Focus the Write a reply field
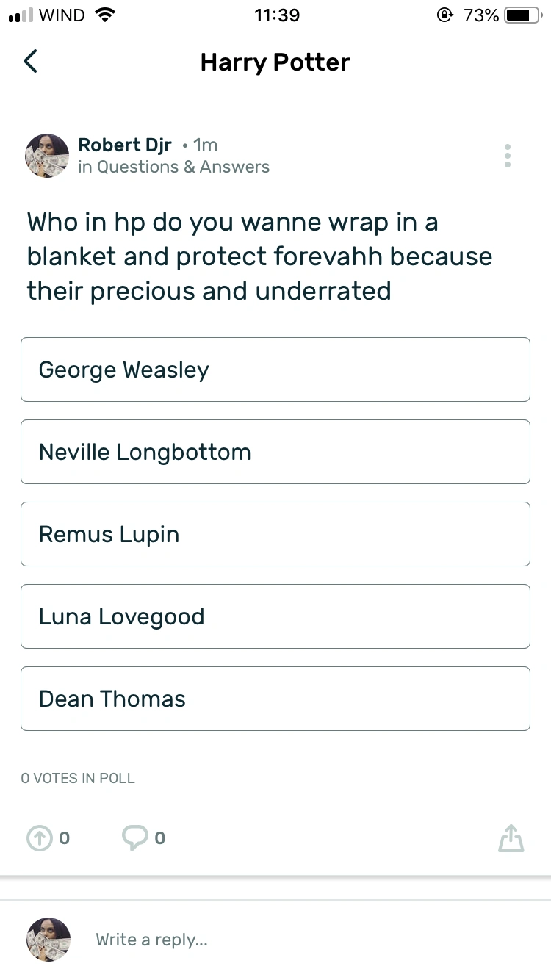Image resolution: width=551 pixels, height=980 pixels. click(294, 940)
